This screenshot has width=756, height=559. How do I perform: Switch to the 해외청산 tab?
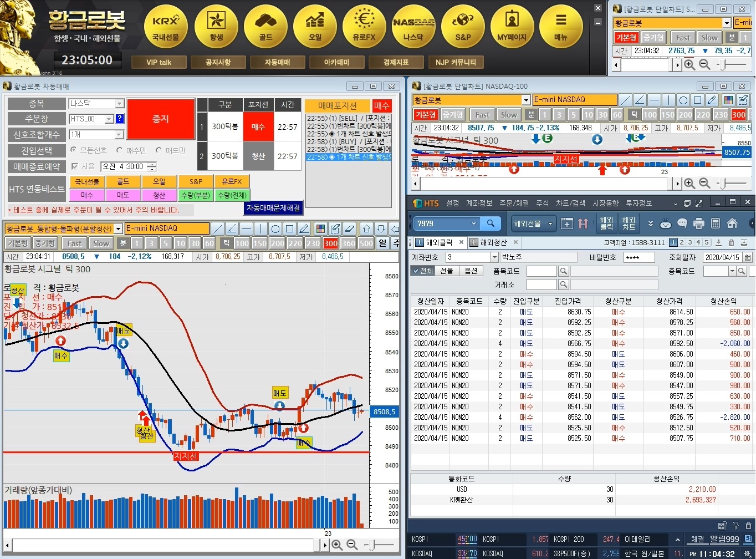[x=493, y=242]
